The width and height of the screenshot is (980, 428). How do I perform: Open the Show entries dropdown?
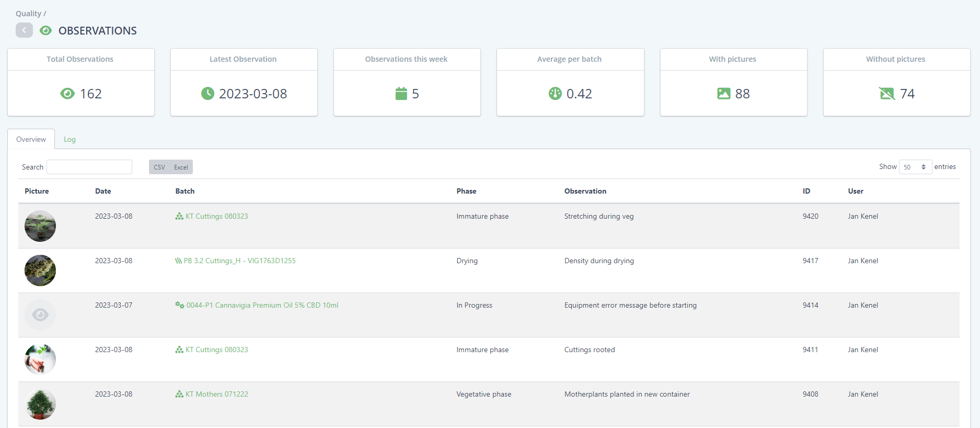coord(915,167)
